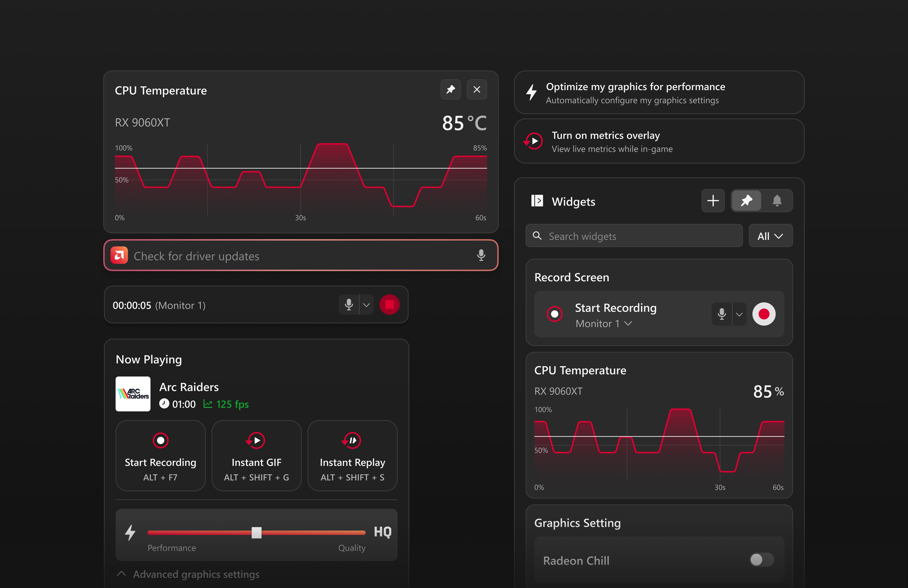
Task: Pin the CPU Temperature widget
Action: click(451, 90)
